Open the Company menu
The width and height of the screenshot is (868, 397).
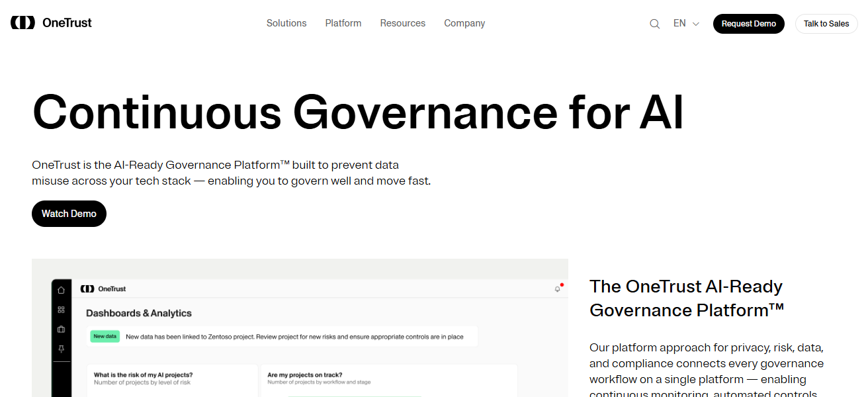coord(464,23)
